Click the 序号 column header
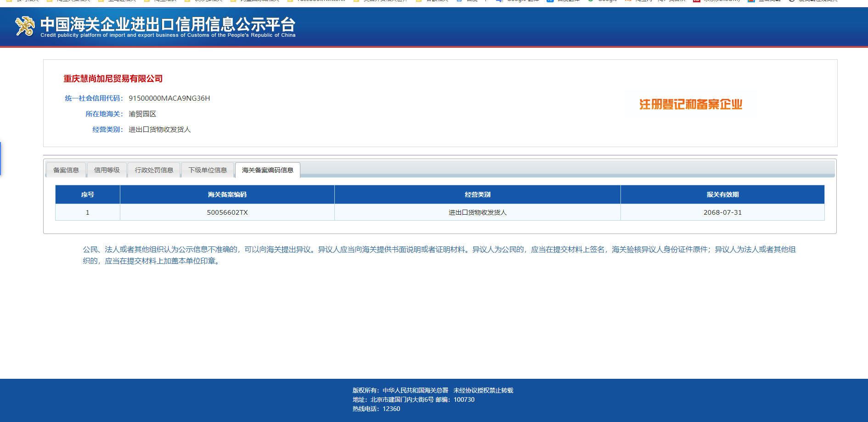This screenshot has height=422, width=868. click(x=88, y=194)
